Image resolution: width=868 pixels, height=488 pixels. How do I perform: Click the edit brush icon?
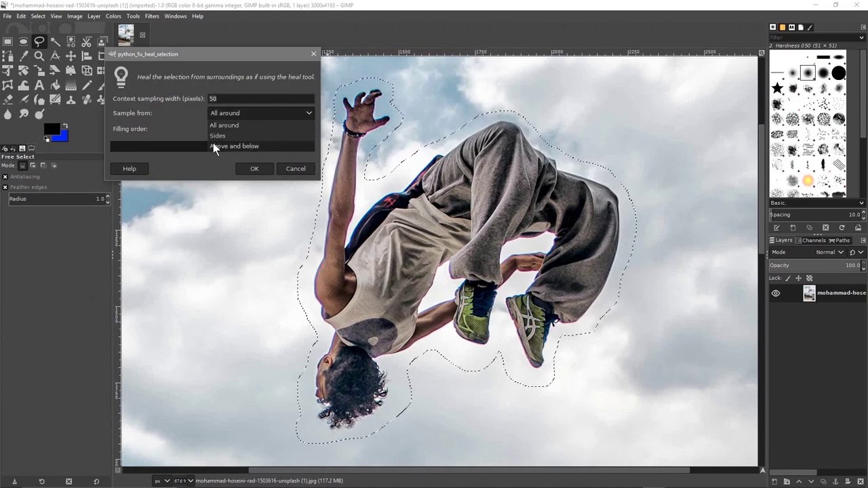(x=776, y=228)
